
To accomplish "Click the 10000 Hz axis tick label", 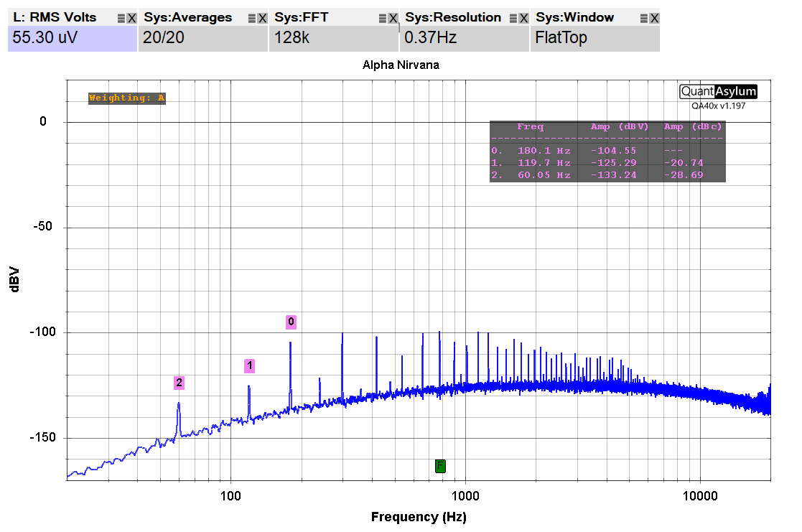I will (700, 495).
